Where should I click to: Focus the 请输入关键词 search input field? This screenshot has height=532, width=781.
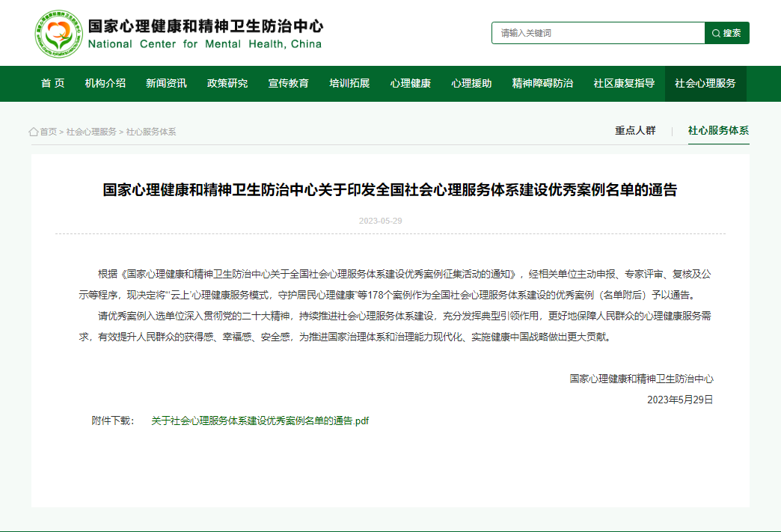[x=597, y=33]
